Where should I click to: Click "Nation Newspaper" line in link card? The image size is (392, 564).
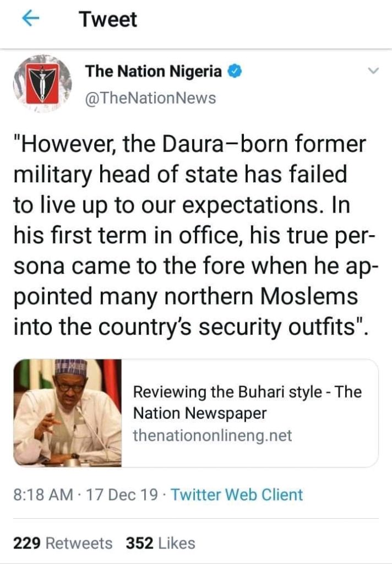click(x=200, y=414)
